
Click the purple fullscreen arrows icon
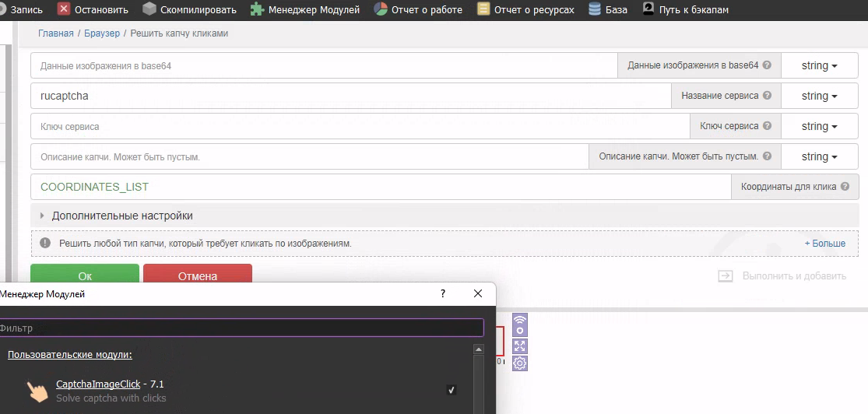tap(520, 346)
